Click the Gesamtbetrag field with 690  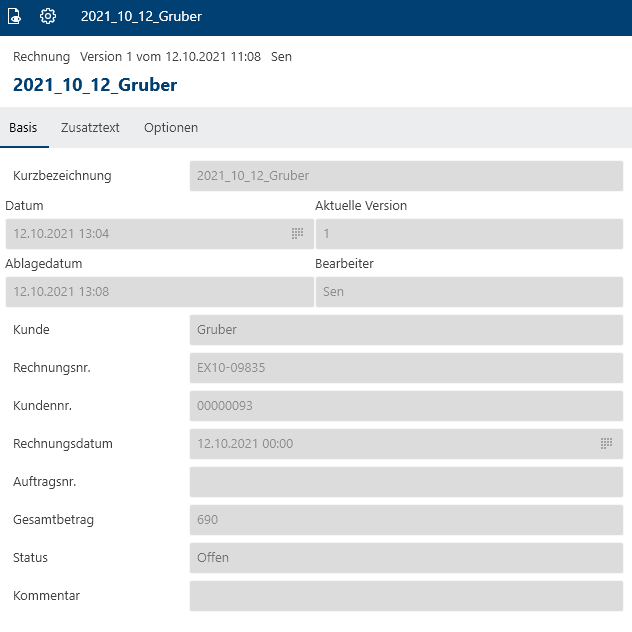click(x=406, y=520)
